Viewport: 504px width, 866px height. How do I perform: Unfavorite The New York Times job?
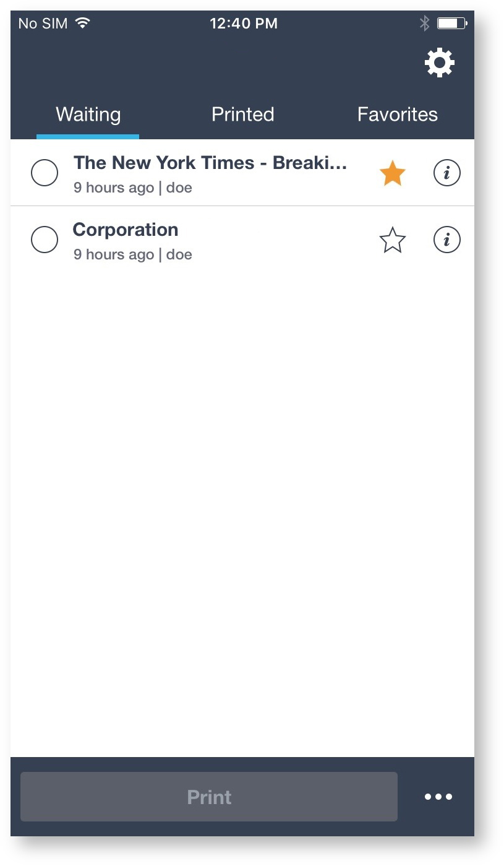click(392, 174)
